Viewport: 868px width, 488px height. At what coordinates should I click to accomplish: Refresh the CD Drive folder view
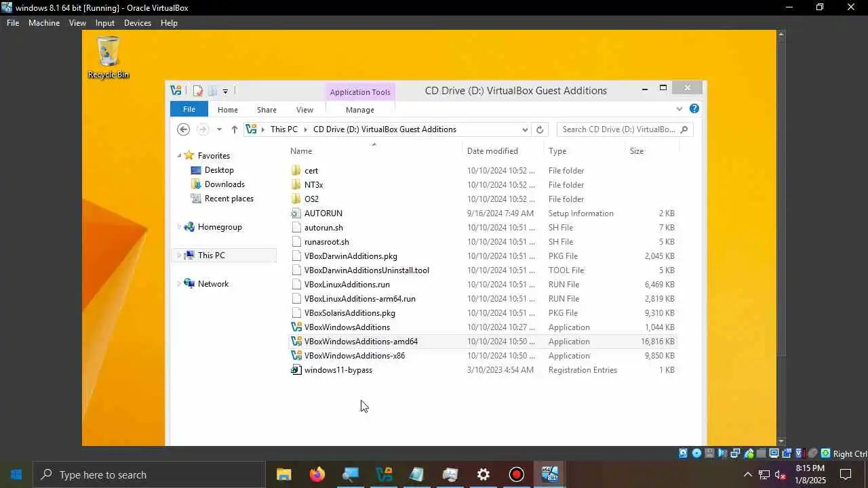pos(540,129)
